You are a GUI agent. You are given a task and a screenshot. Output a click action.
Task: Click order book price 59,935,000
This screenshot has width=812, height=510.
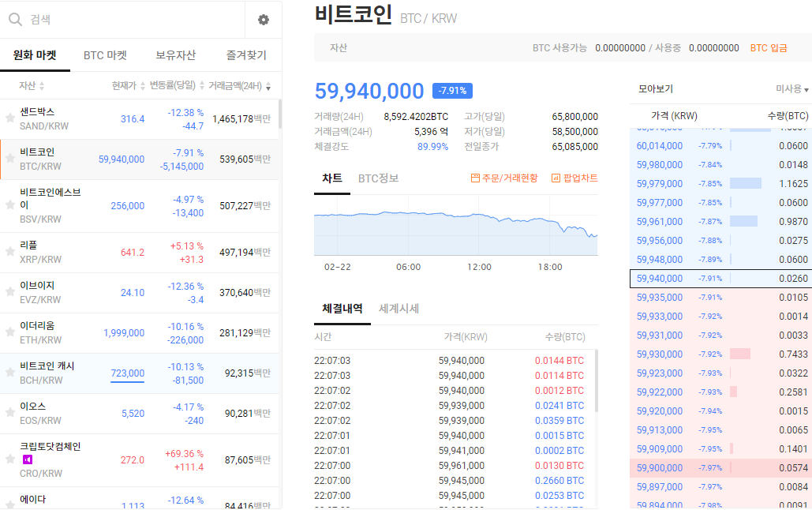[659, 298]
